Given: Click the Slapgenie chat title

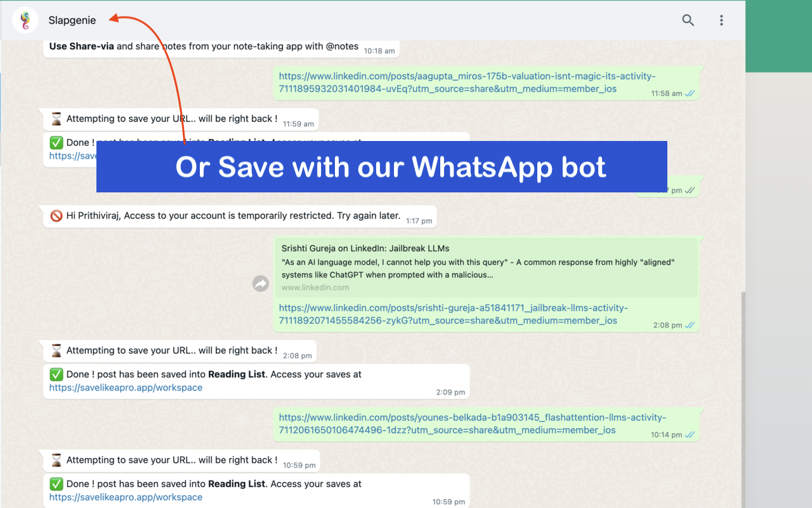Looking at the screenshot, I should tap(72, 20).
